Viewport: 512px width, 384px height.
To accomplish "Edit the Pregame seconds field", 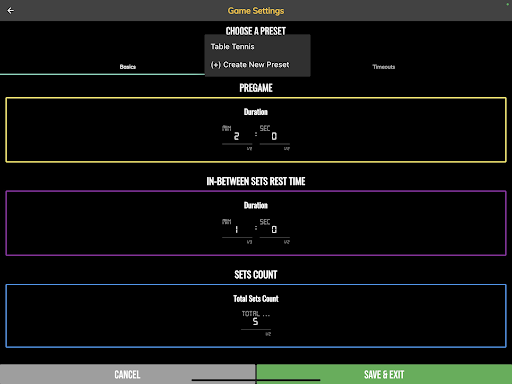I will coord(275,136).
